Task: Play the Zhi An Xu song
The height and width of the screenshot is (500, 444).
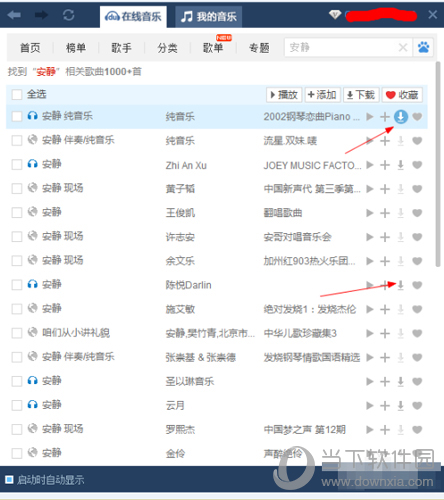Action: (x=370, y=165)
